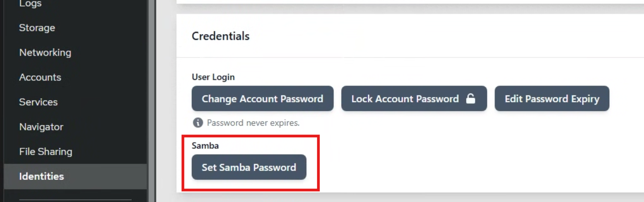Viewport: 644px width, 202px height.
Task: Click the 'Password never expires.' text
Action: (x=253, y=123)
